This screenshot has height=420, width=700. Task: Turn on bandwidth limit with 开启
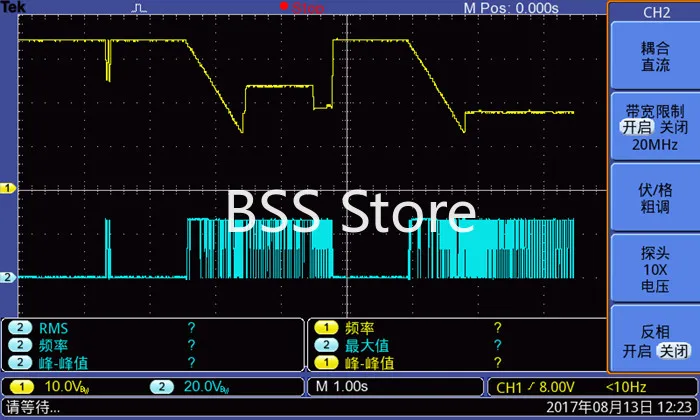(x=637, y=127)
